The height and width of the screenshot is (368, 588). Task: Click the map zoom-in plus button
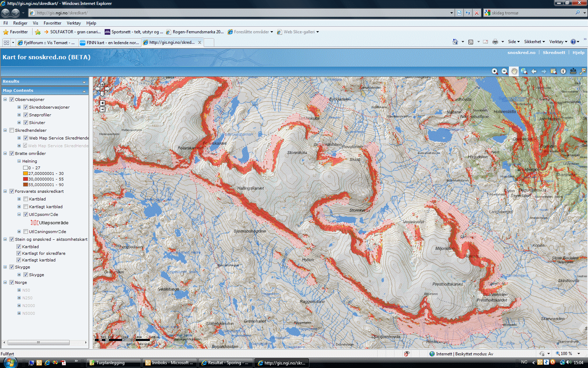[x=102, y=103]
